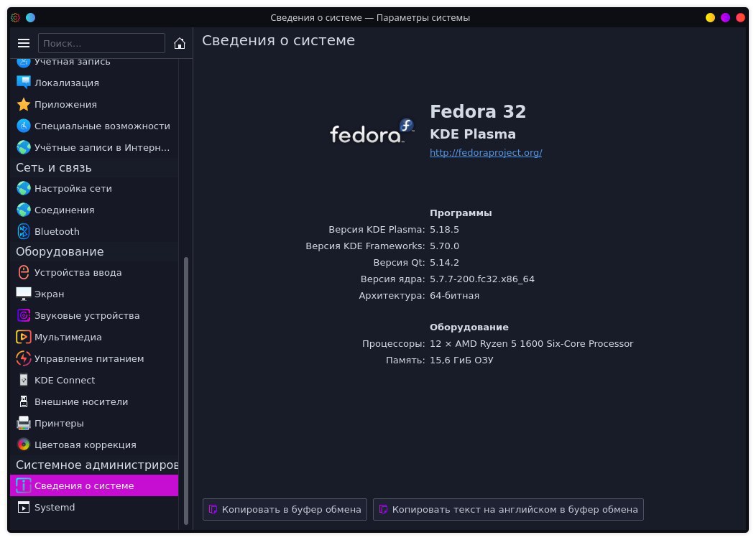Open Приложения star icon

[x=23, y=105]
